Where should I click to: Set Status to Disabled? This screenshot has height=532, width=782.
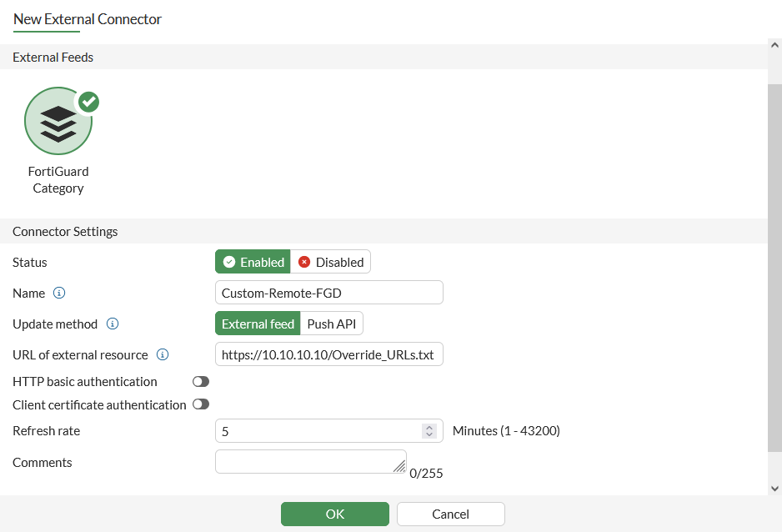tap(331, 262)
